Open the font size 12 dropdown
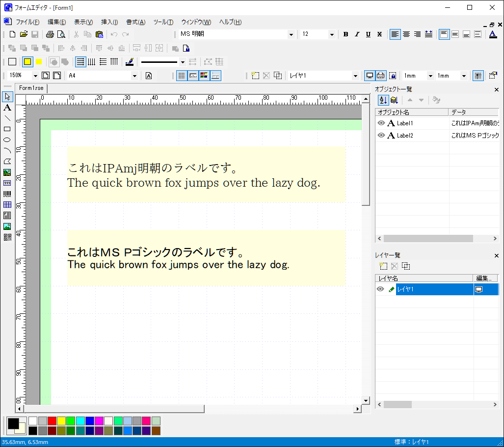The width and height of the screenshot is (504, 447). [x=332, y=34]
